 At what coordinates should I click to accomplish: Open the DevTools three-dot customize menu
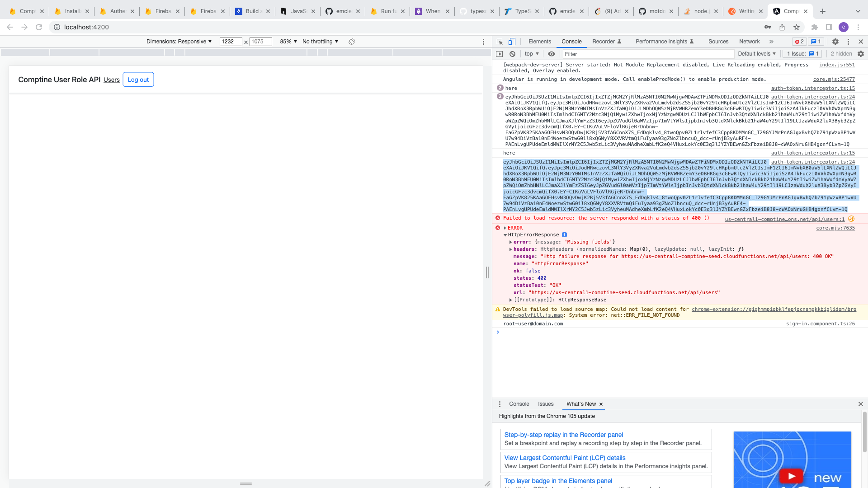pos(848,42)
